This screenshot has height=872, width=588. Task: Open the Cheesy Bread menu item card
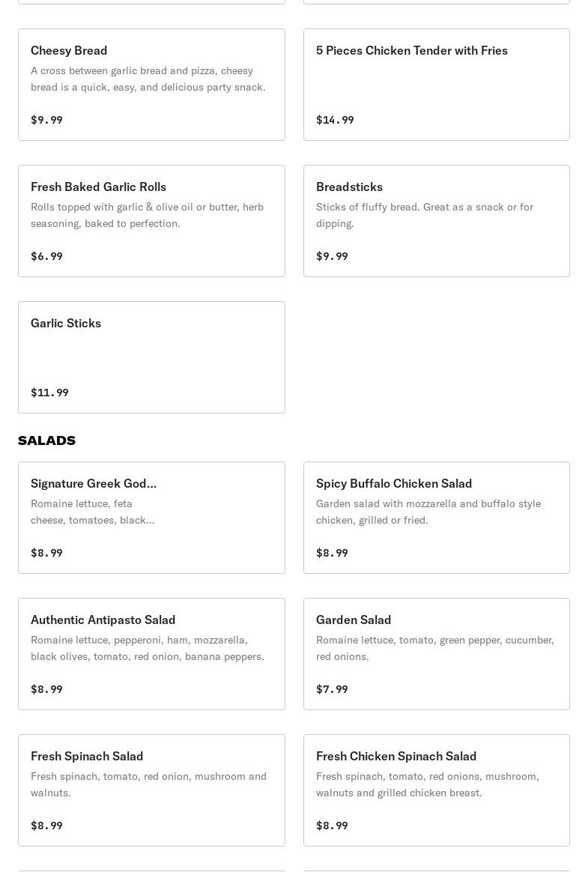[x=151, y=85]
